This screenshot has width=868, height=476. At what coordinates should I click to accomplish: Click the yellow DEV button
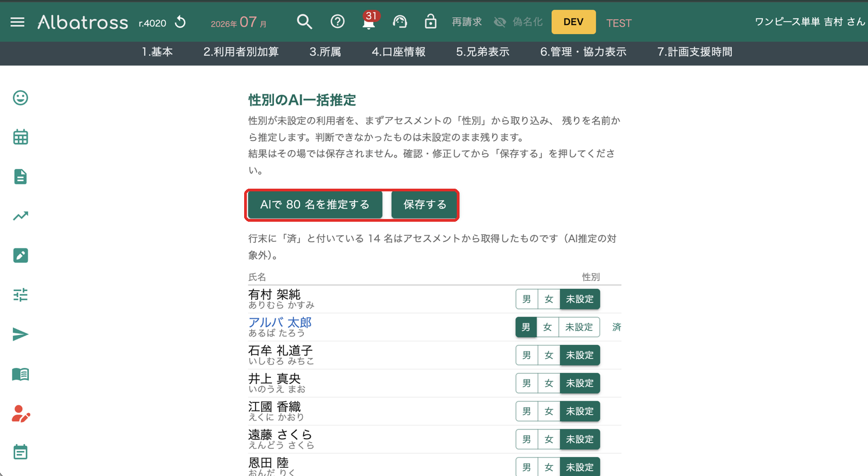click(573, 22)
